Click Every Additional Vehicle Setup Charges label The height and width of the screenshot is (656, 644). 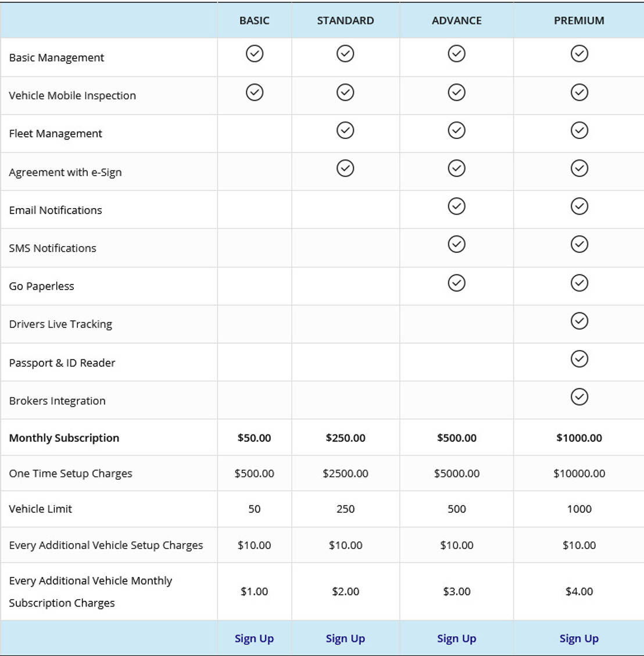(106, 546)
